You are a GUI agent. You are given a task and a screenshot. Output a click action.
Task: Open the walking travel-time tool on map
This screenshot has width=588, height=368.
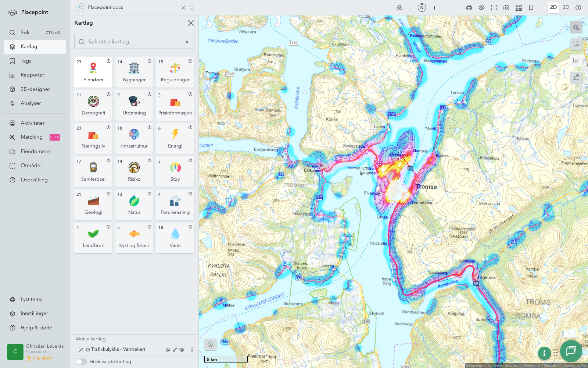click(576, 77)
